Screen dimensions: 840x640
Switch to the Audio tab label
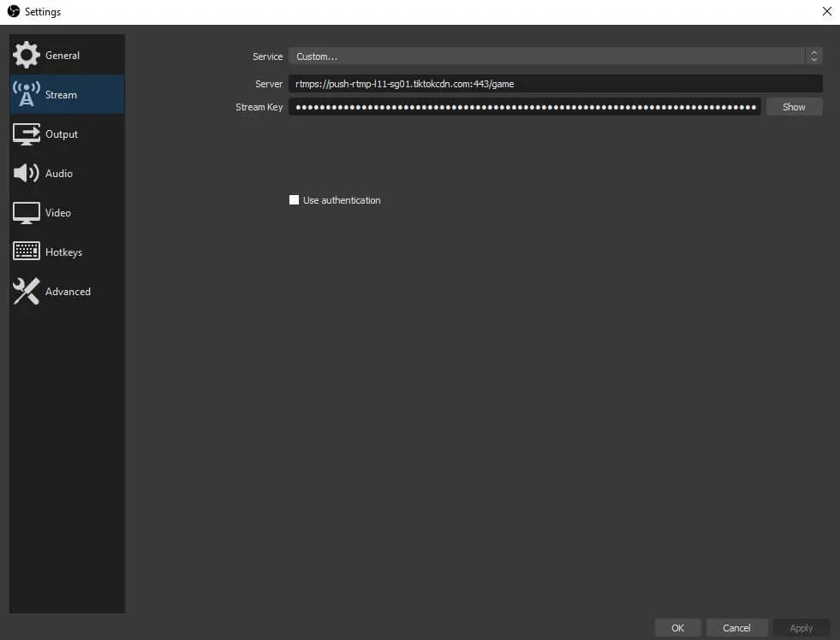59,174
